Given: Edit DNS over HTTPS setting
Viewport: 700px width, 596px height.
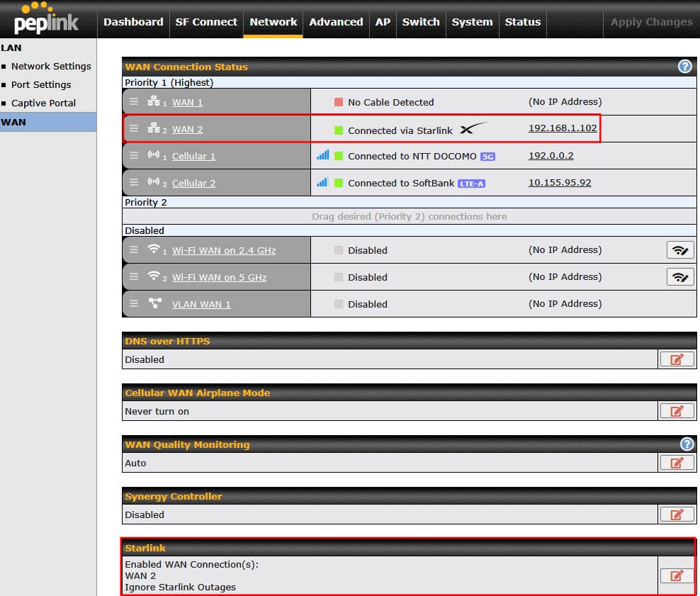Looking at the screenshot, I should coord(677,359).
